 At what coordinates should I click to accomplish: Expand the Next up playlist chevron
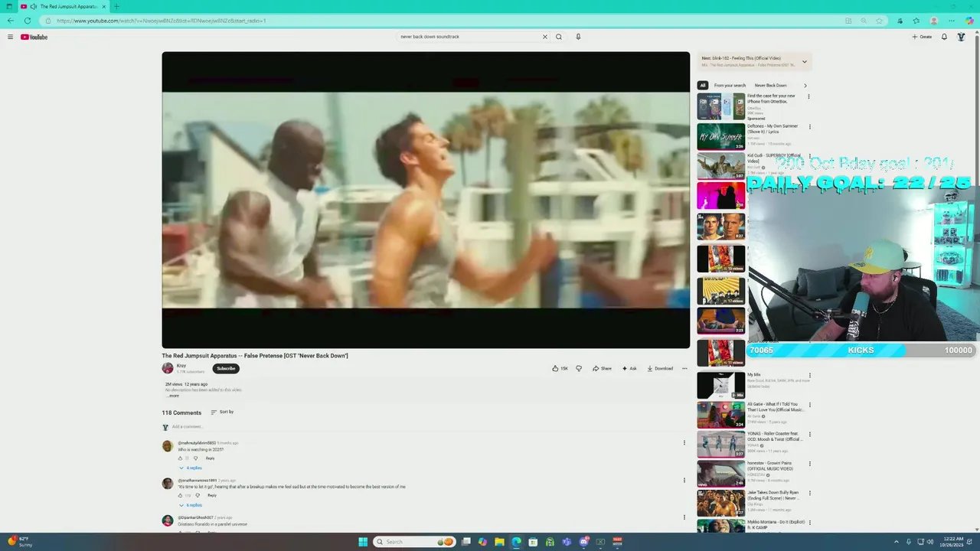(804, 61)
